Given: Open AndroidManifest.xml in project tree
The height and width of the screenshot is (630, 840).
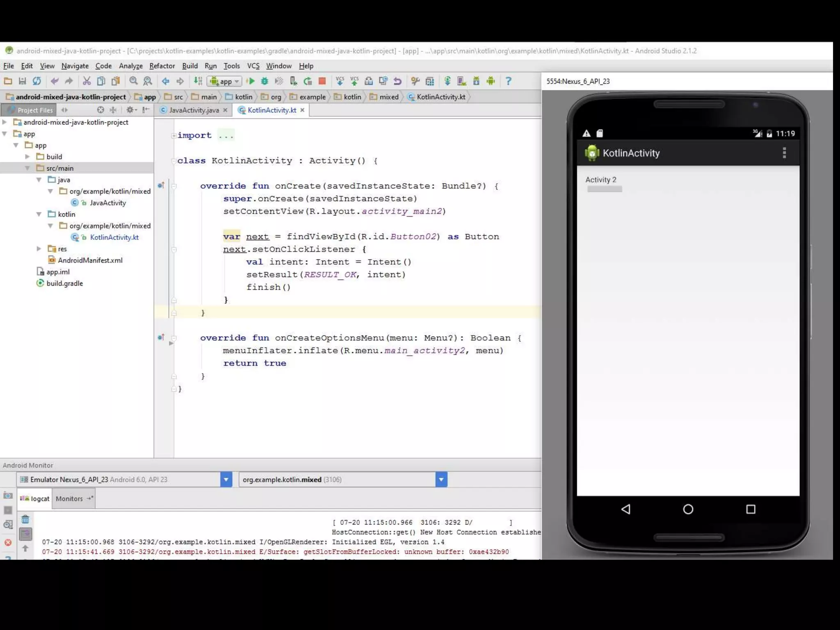Looking at the screenshot, I should coord(90,260).
